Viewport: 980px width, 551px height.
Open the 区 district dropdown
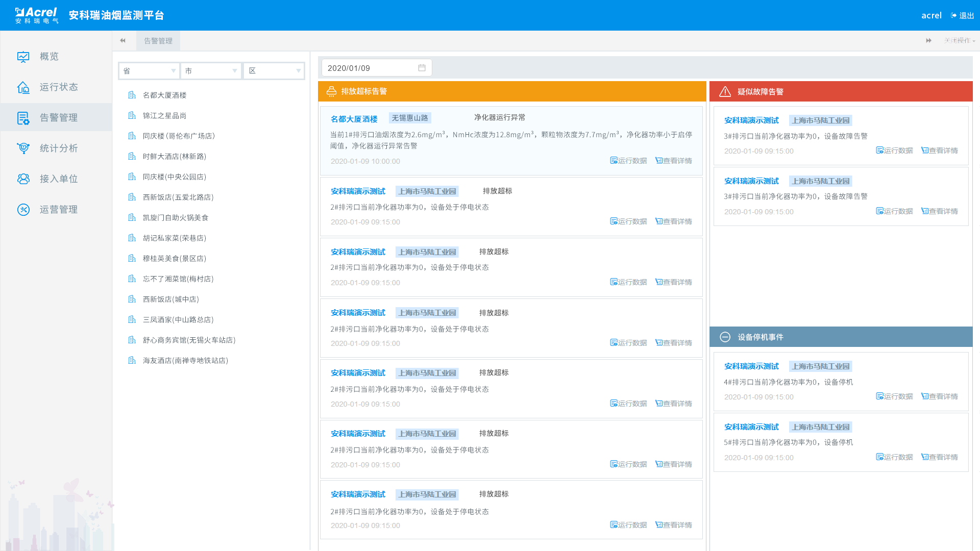tap(274, 71)
